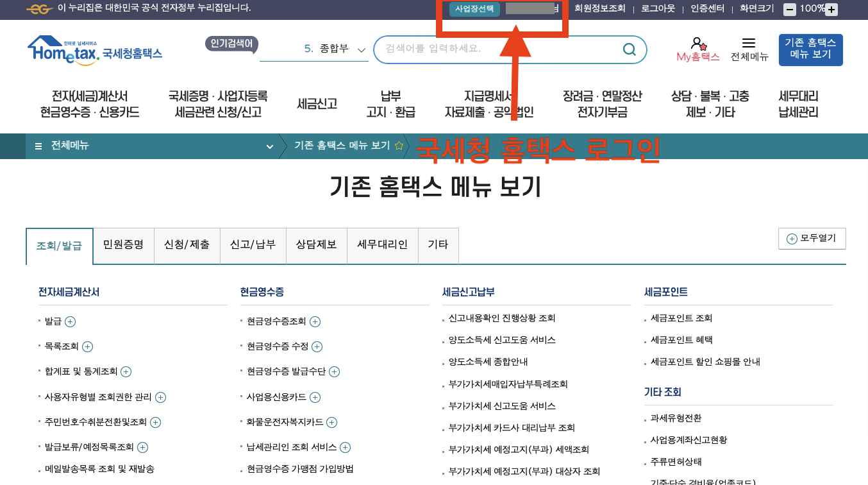Select the 신고/납부 tab
This screenshot has width=868, height=485.
click(x=253, y=244)
